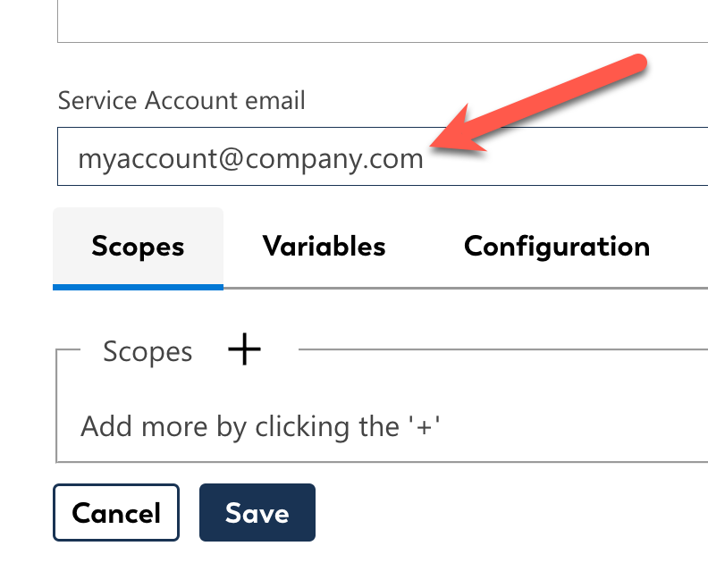Viewport: 708px width, 588px height.
Task: Switch to the Variables tab
Action: (x=324, y=247)
